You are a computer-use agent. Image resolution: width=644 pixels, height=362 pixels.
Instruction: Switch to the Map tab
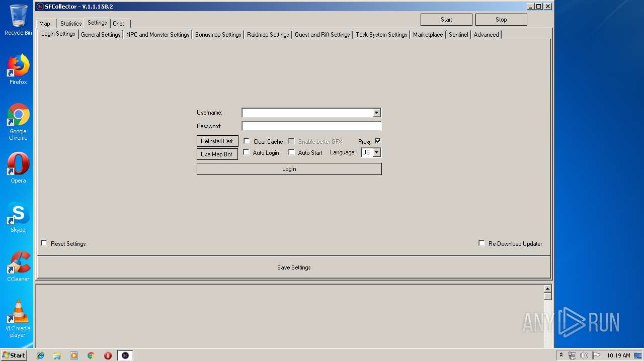(x=45, y=24)
